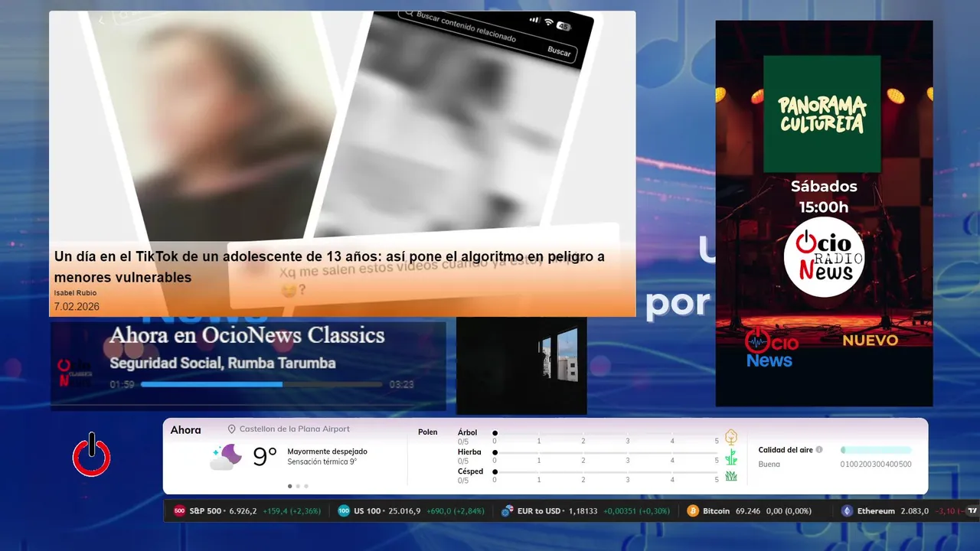Click the Buena air quality label

tap(769, 465)
